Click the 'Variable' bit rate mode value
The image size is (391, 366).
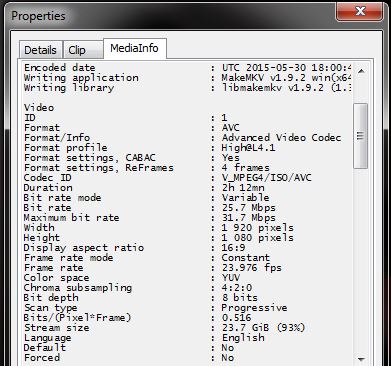pos(245,198)
